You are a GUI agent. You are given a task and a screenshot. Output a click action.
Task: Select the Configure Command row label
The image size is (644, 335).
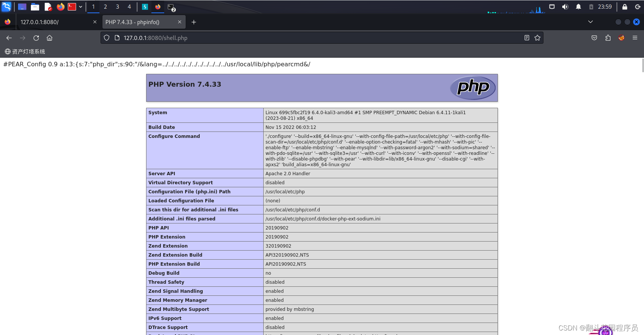[174, 136]
